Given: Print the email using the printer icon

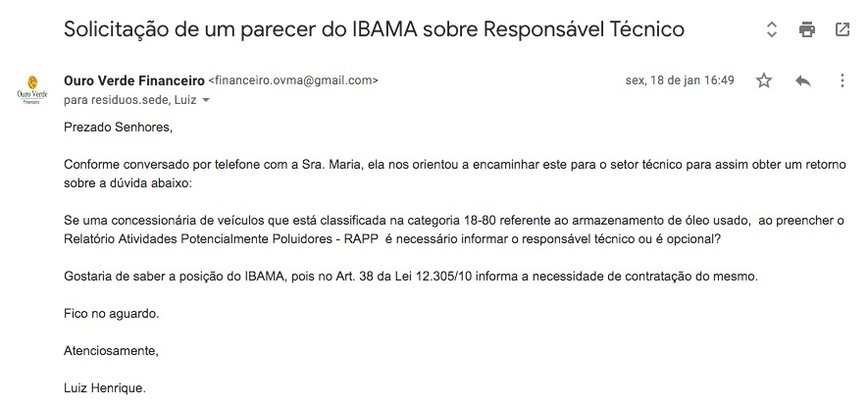Looking at the screenshot, I should pyautogui.click(x=807, y=29).
